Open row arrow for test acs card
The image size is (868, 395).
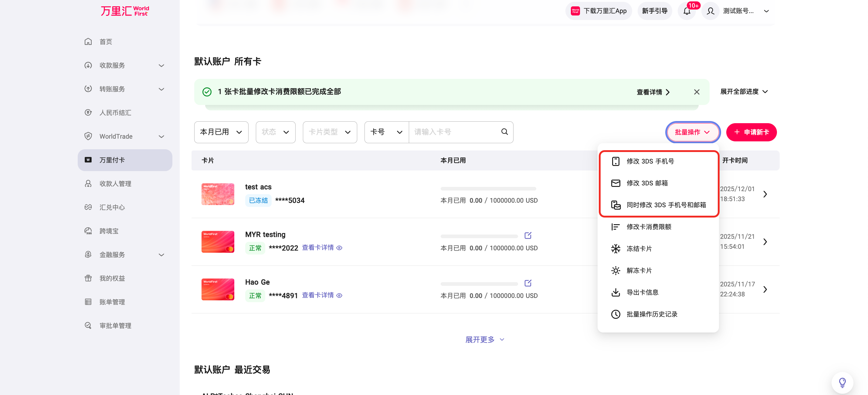point(765,194)
